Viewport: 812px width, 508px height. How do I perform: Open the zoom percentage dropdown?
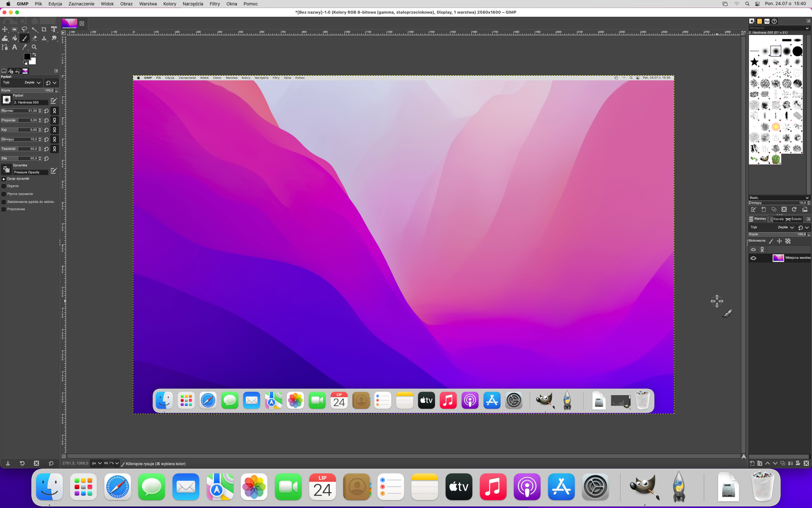coord(117,463)
